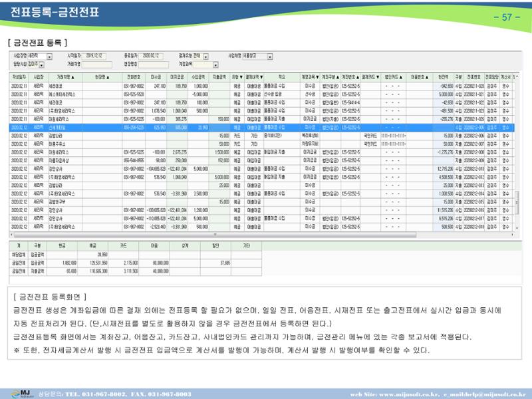Sort by the 법인카드 column header
The height and width of the screenshot is (399, 532).
(393, 77)
